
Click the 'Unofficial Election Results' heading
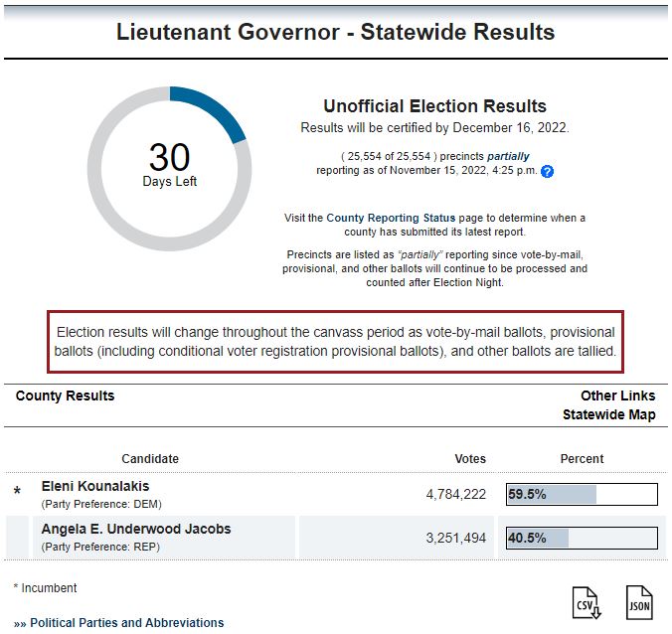click(434, 105)
